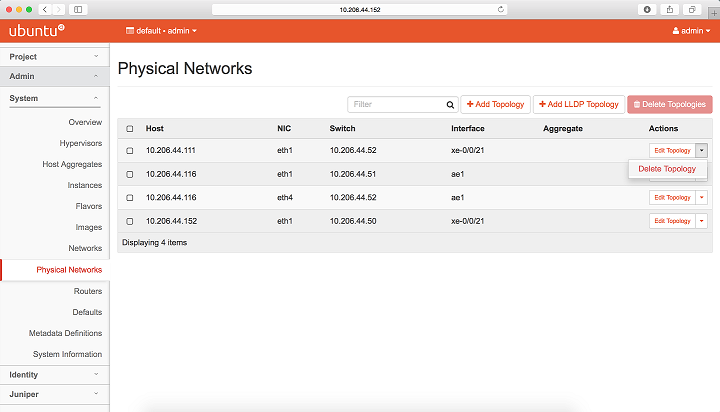Click the Add LLDP Topology button
The height and width of the screenshot is (412, 720).
click(x=579, y=104)
